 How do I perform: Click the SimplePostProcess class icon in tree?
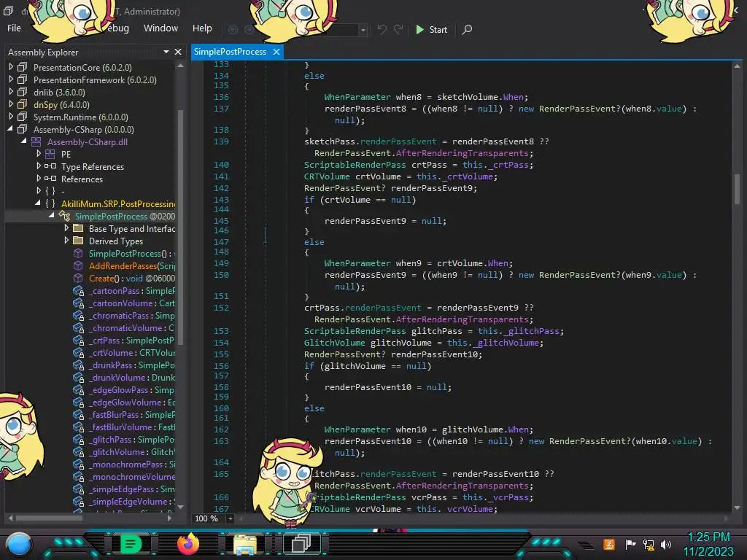64,216
